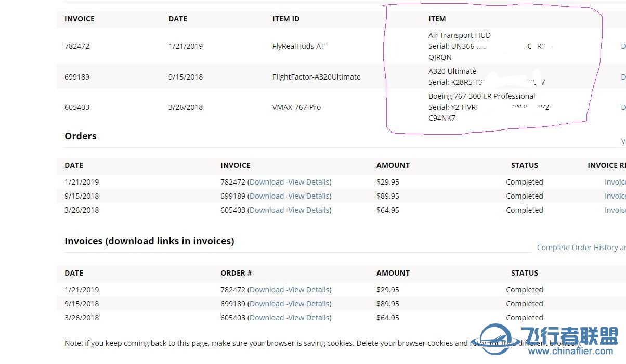Click Download for order 699189 in Invoices table

click(266, 304)
